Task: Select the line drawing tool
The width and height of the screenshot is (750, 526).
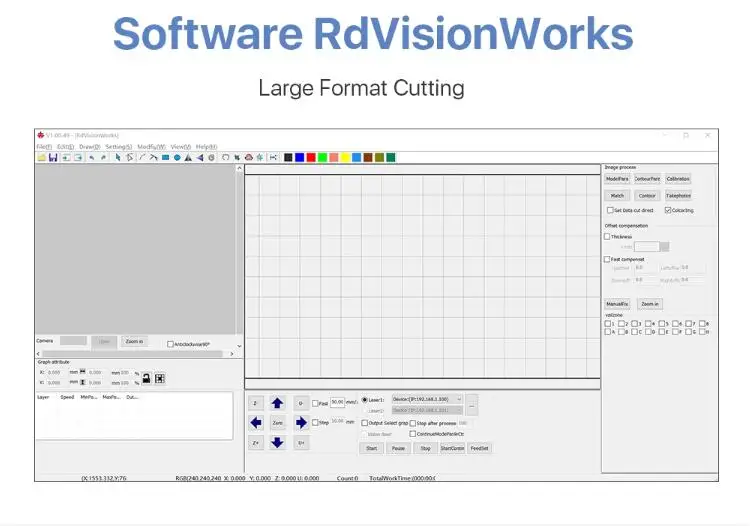Action: click(x=142, y=157)
